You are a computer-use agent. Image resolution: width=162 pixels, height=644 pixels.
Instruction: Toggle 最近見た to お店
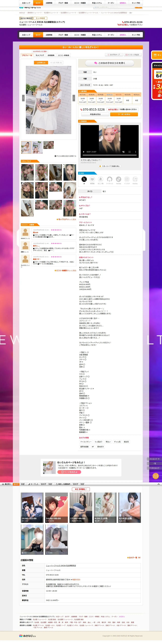[23, 484]
